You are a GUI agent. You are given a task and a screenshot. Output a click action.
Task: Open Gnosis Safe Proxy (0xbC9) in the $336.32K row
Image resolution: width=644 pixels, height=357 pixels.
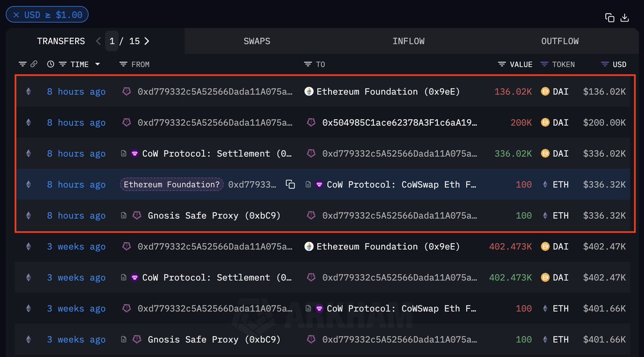pos(214,216)
